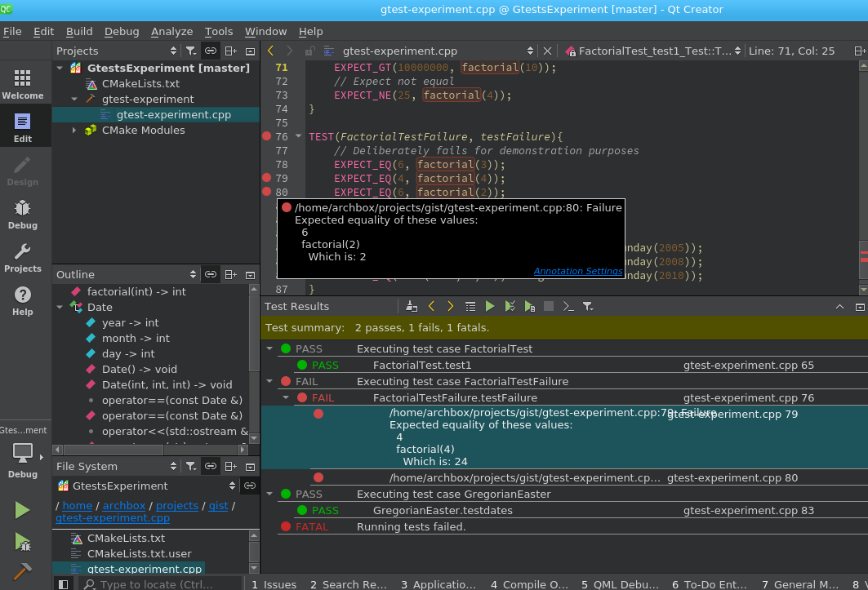Split the Projects panel
The height and width of the screenshot is (590, 868).
(231, 51)
